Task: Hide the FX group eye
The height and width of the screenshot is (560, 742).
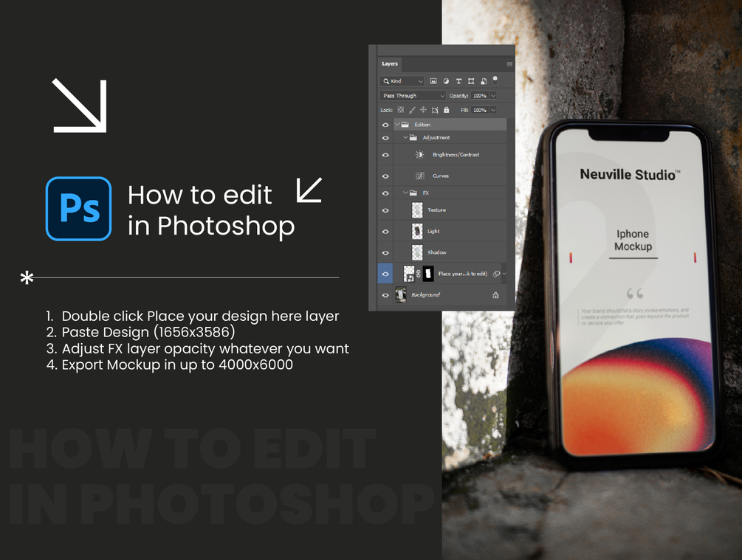Action: pyautogui.click(x=385, y=193)
